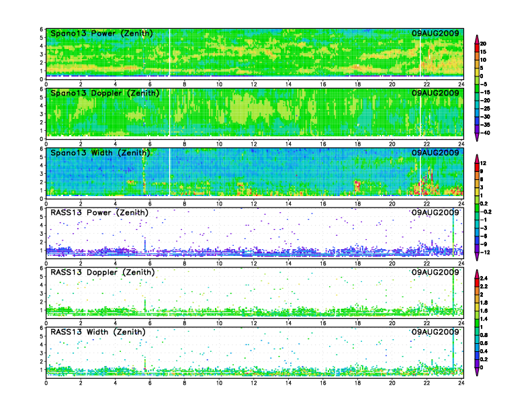
Task: Click the "-20" label on the top colorbar
Action: (485, 100)
